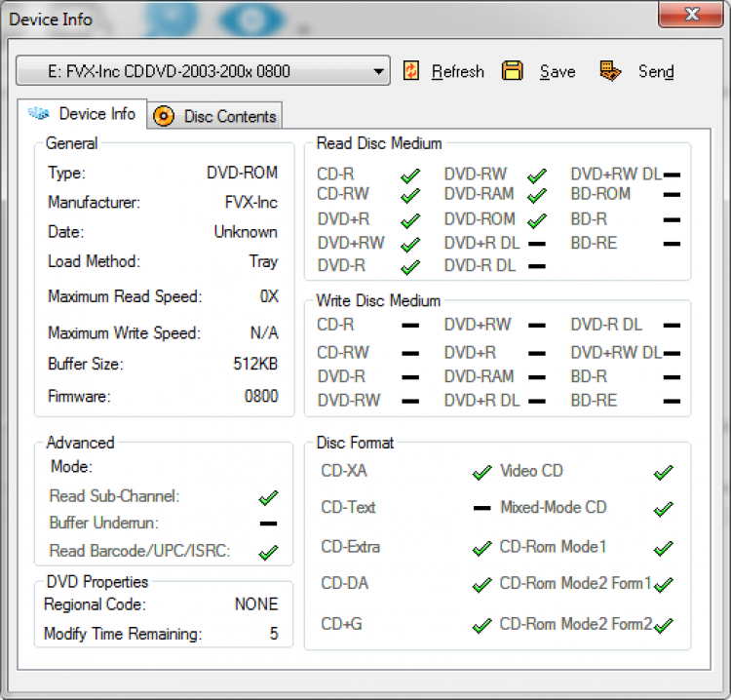Click the Mode: label in Advanced
731x700 pixels.
(x=72, y=466)
